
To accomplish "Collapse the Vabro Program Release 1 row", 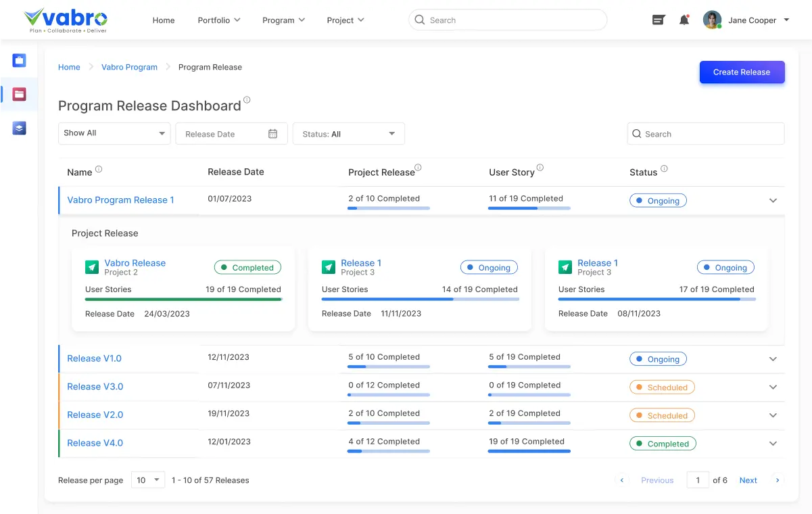I will (x=773, y=201).
